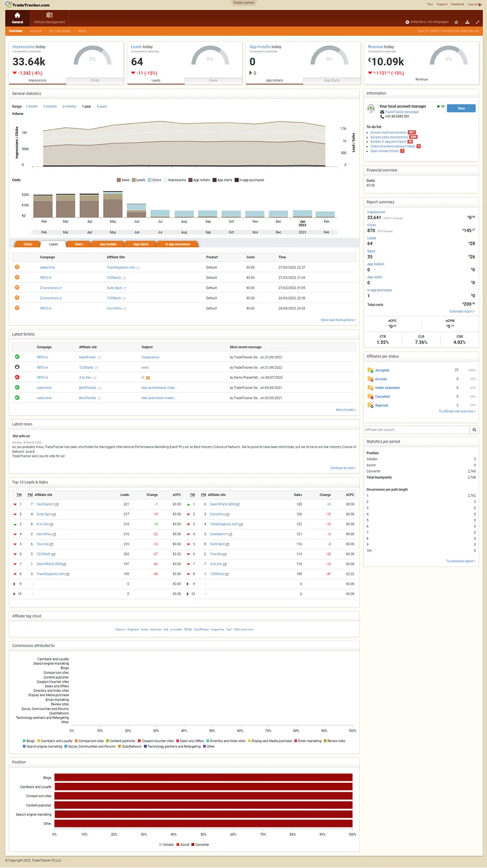Screen dimensions: 487x868
Task: Open the Antarctica / All campaigns selector
Action: pyautogui.click(x=429, y=22)
